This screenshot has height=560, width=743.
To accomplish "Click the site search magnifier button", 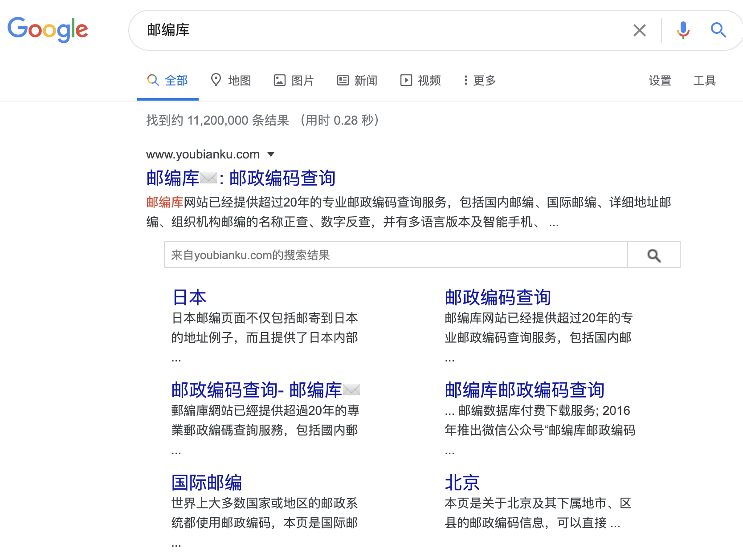I will point(654,255).
